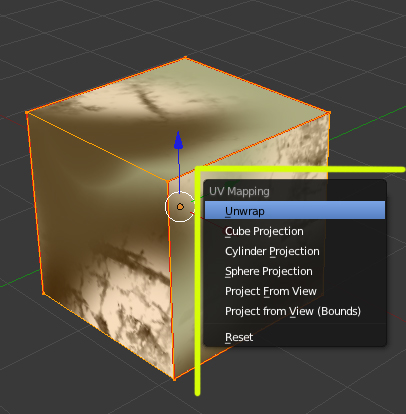Select Cube Projection
This screenshot has height=414, width=406.
pos(295,231)
